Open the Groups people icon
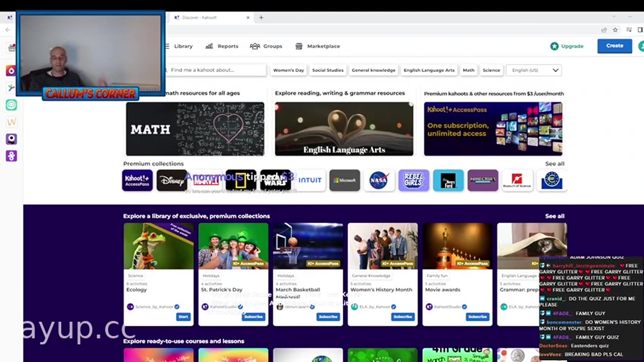The image size is (644, 362). (x=255, y=46)
